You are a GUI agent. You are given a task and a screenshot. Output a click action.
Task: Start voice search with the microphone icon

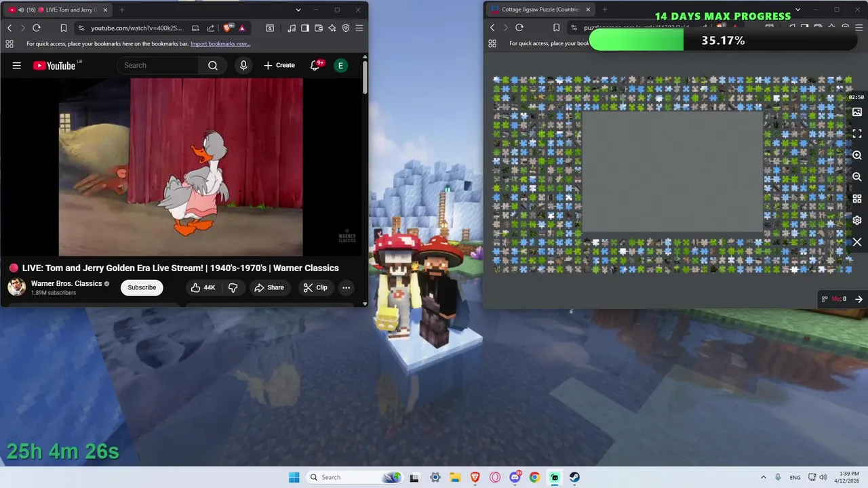pos(243,65)
